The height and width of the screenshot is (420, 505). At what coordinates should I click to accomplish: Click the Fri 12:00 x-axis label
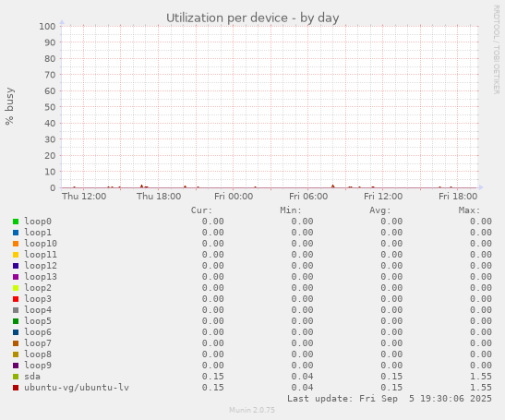383,196
